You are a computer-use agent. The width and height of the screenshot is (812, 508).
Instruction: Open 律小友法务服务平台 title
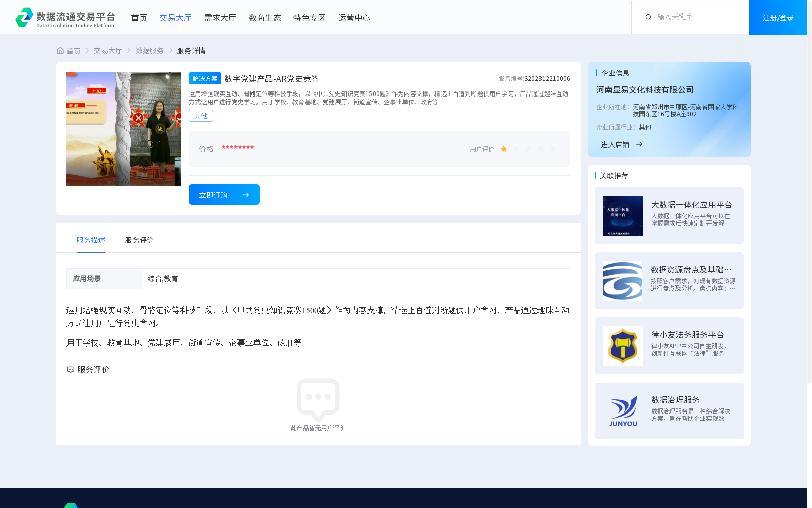tap(688, 335)
